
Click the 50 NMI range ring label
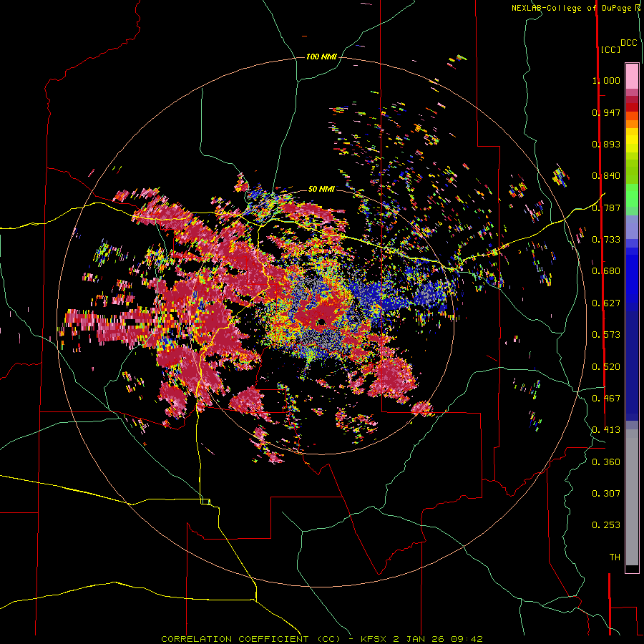(x=321, y=189)
